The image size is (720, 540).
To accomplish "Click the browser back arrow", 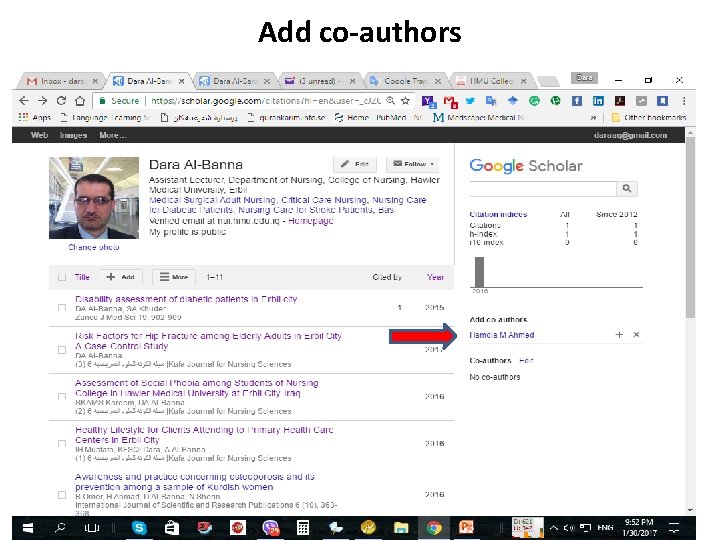I will pos(24,101).
